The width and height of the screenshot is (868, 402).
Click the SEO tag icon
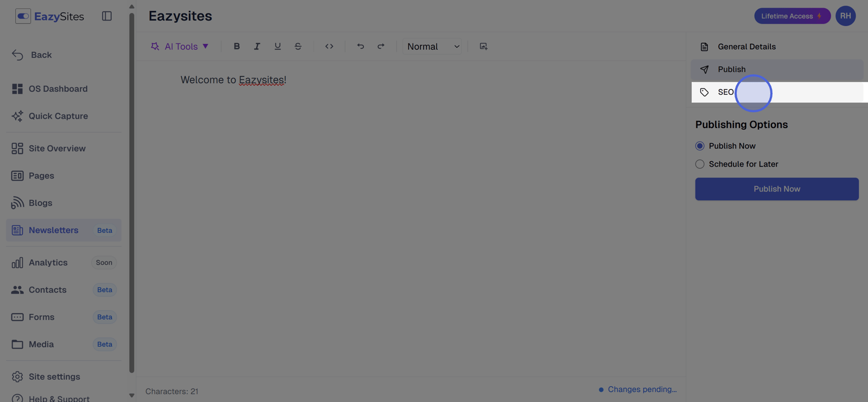[x=704, y=92]
